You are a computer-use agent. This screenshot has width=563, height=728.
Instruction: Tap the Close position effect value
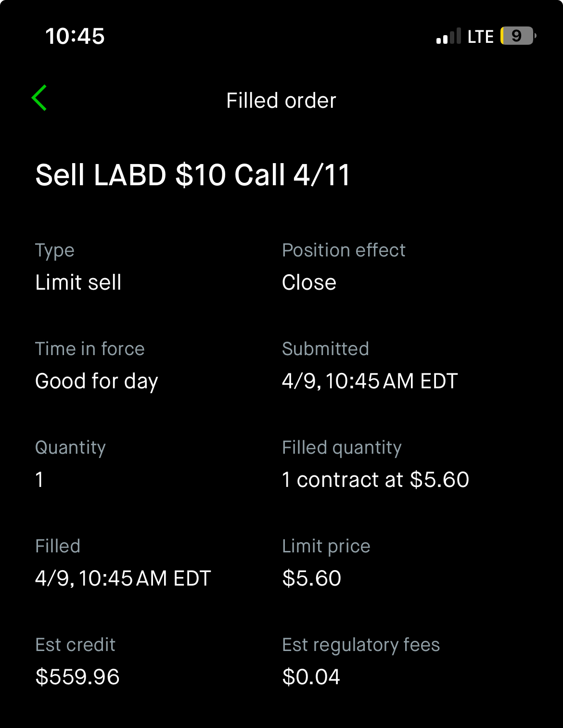309,282
